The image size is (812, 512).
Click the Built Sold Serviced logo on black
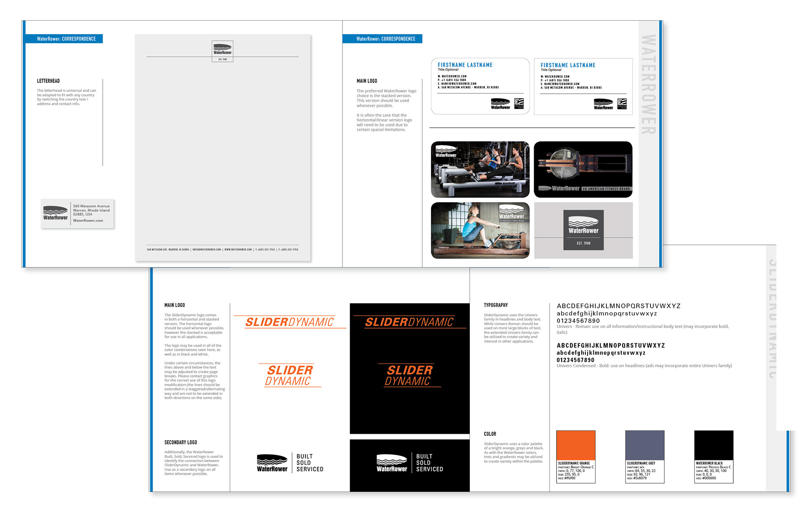click(x=410, y=463)
